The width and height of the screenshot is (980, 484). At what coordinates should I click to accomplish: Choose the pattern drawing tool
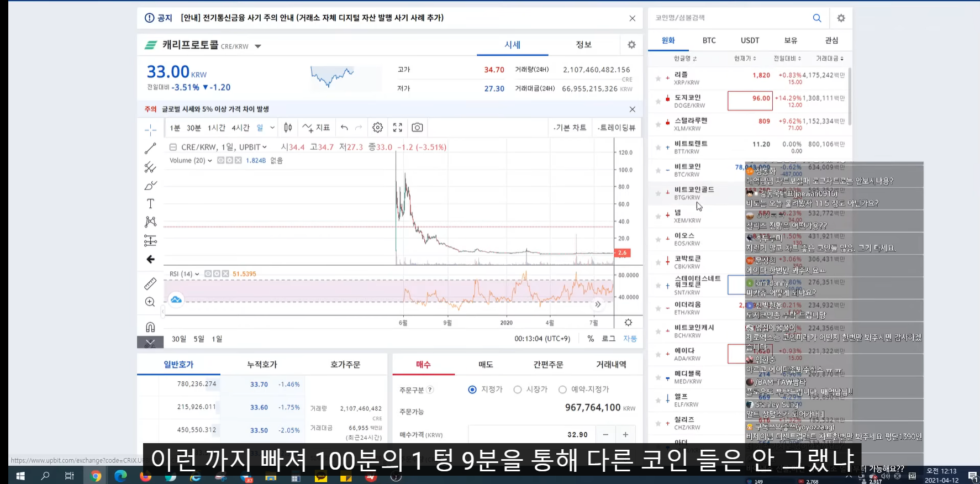pos(150,222)
